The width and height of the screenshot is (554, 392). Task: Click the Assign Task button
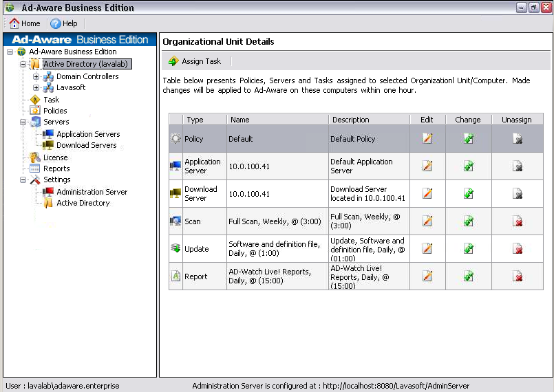click(195, 61)
